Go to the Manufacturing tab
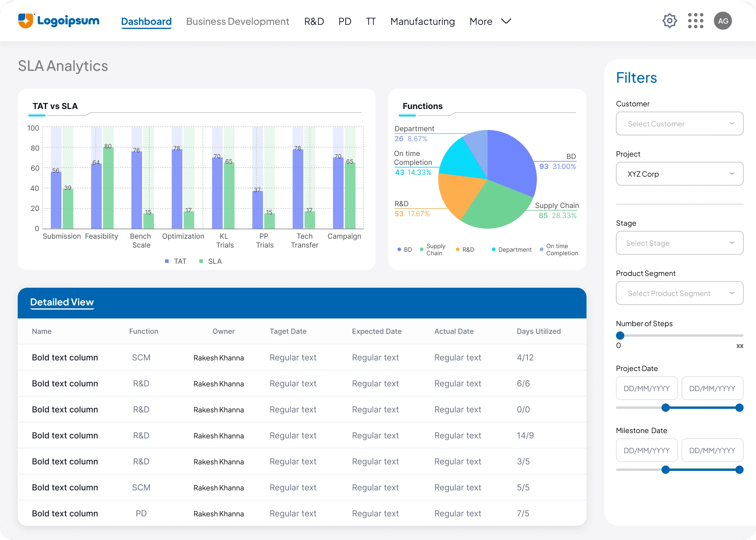This screenshot has height=540, width=756. tap(422, 22)
